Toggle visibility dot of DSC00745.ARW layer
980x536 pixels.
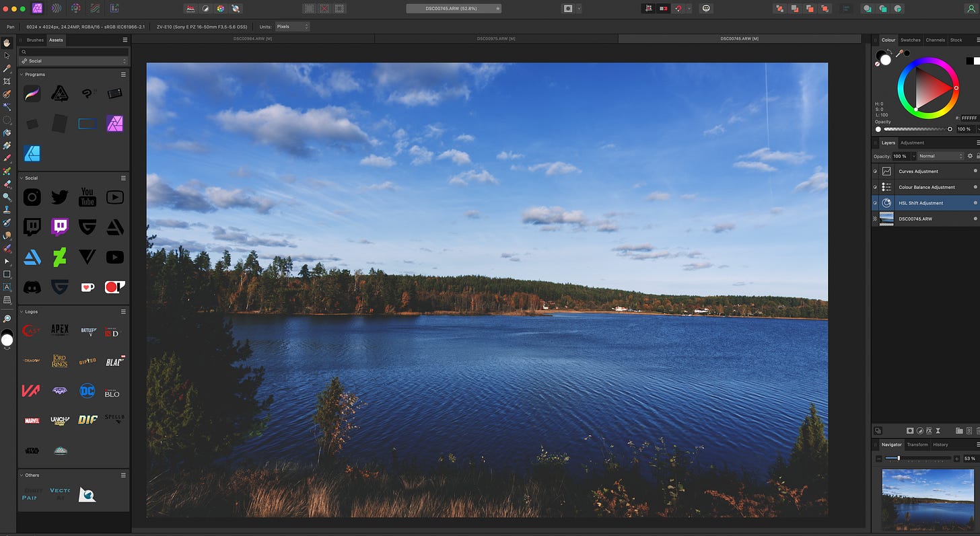[x=975, y=219]
